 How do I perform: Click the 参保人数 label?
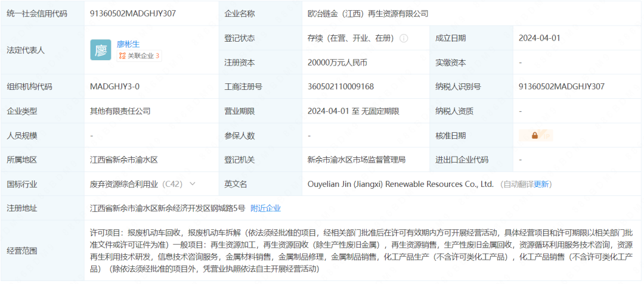(x=240, y=136)
